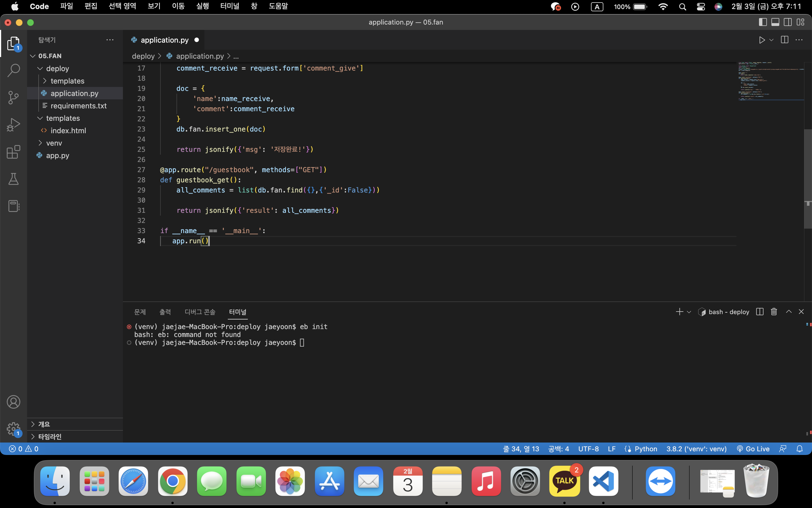Switch to the 출력 output tab
812x508 pixels.
165,312
